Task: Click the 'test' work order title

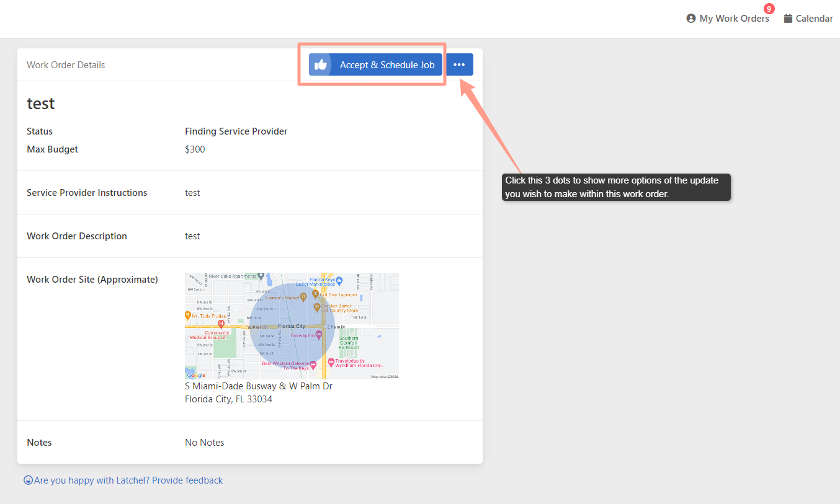Action: (41, 104)
